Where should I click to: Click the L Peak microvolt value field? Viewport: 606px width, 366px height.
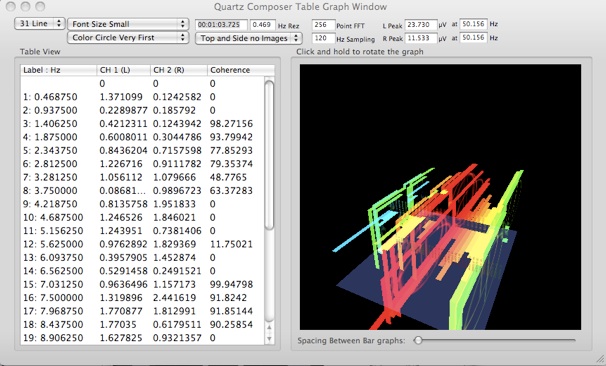421,25
